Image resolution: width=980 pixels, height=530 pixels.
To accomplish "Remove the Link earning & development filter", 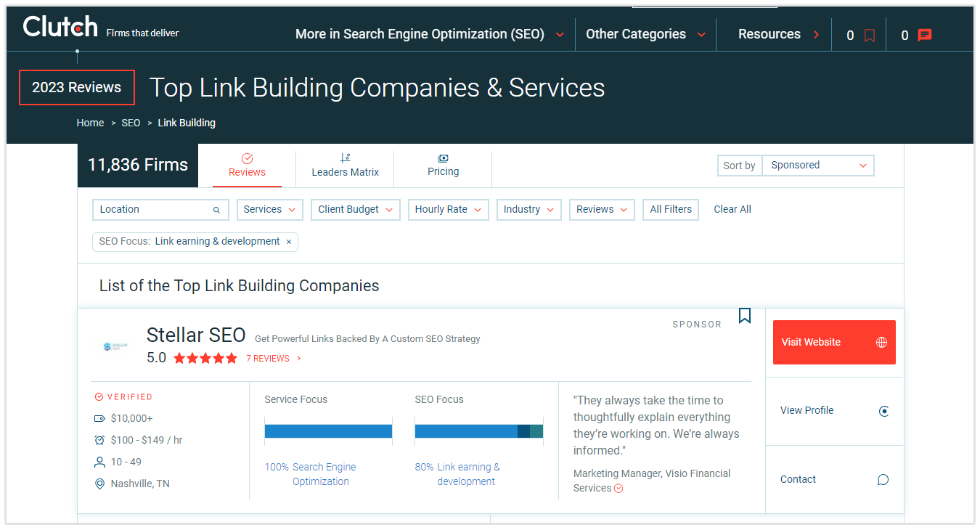I will click(x=289, y=242).
